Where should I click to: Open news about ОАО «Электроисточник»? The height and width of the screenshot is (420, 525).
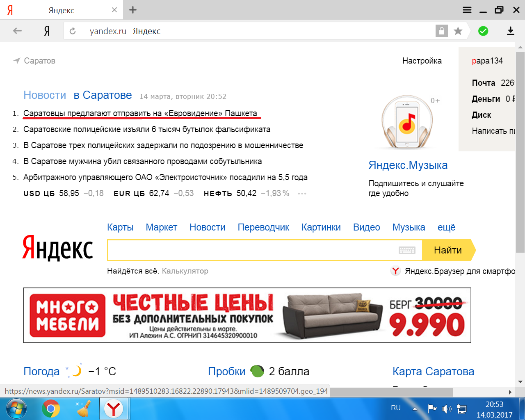165,177
